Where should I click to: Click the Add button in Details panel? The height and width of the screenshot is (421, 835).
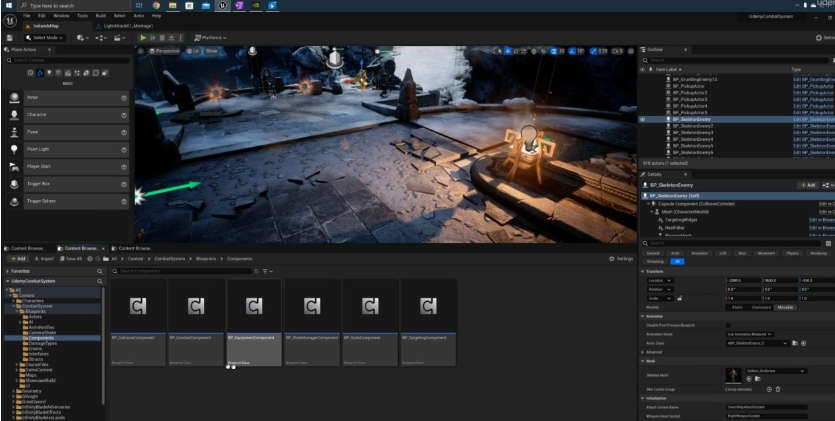(x=807, y=185)
